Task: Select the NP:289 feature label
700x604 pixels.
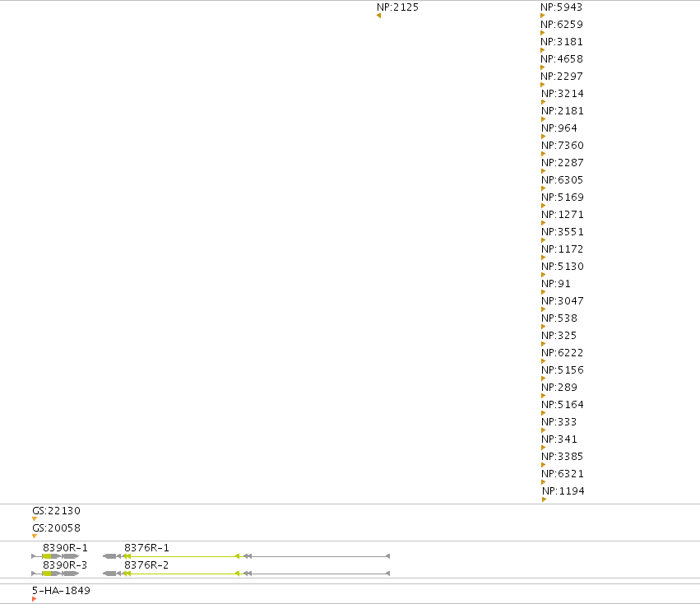Action: (x=559, y=388)
